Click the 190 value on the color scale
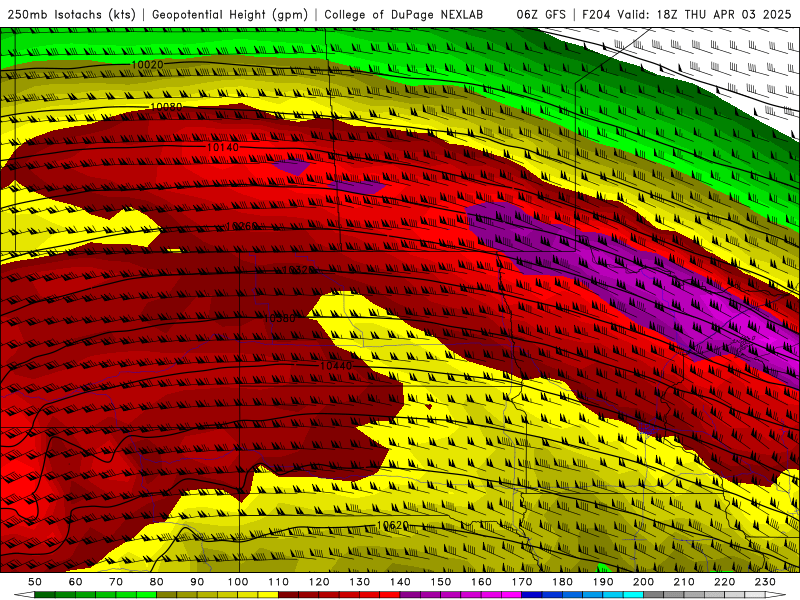 pyautogui.click(x=603, y=582)
